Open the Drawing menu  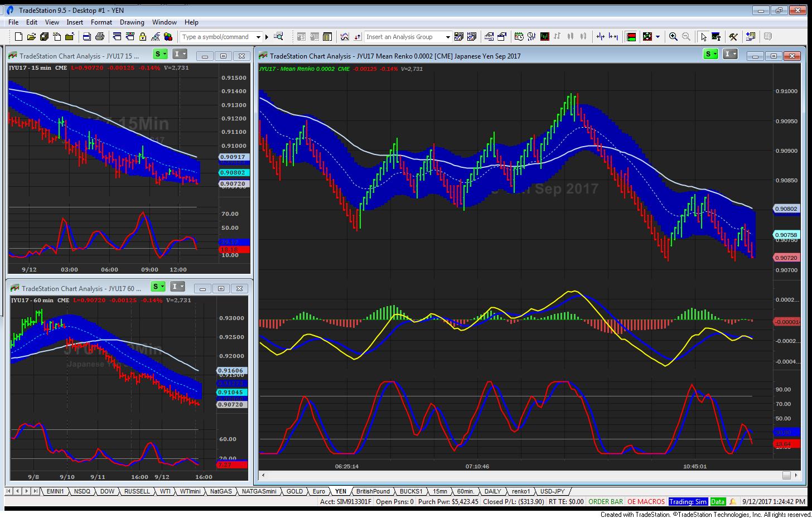(x=132, y=22)
